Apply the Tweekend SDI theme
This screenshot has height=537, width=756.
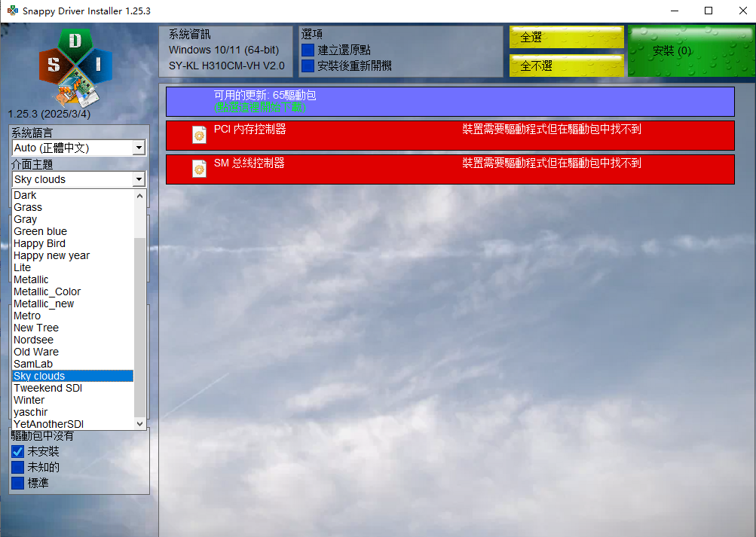pos(73,388)
